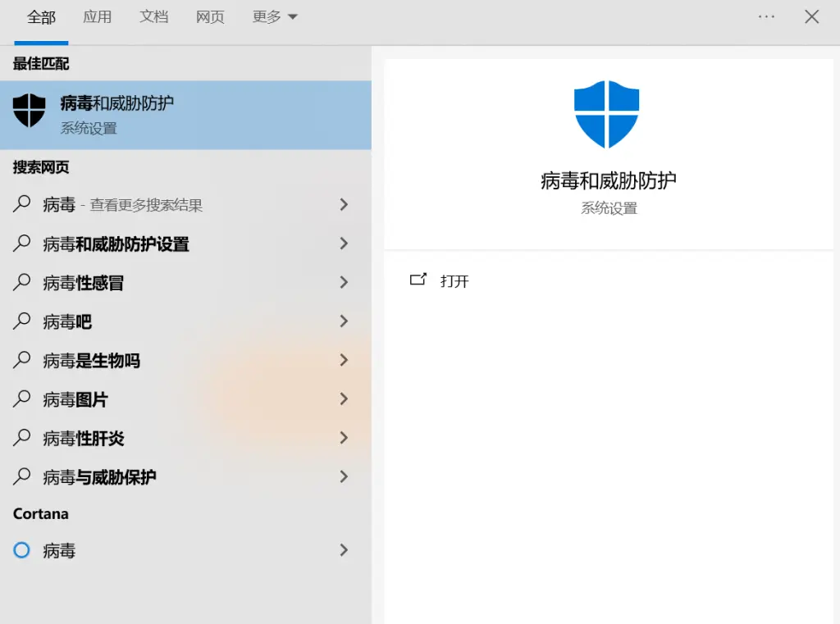The width and height of the screenshot is (840, 624).
Task: Open the 更多 filter dropdown
Action: [274, 17]
